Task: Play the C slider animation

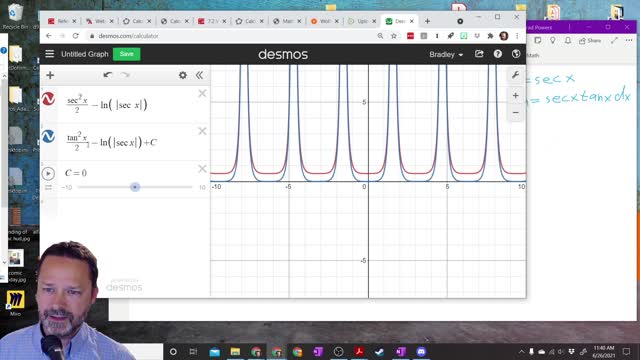Action: 48,173
